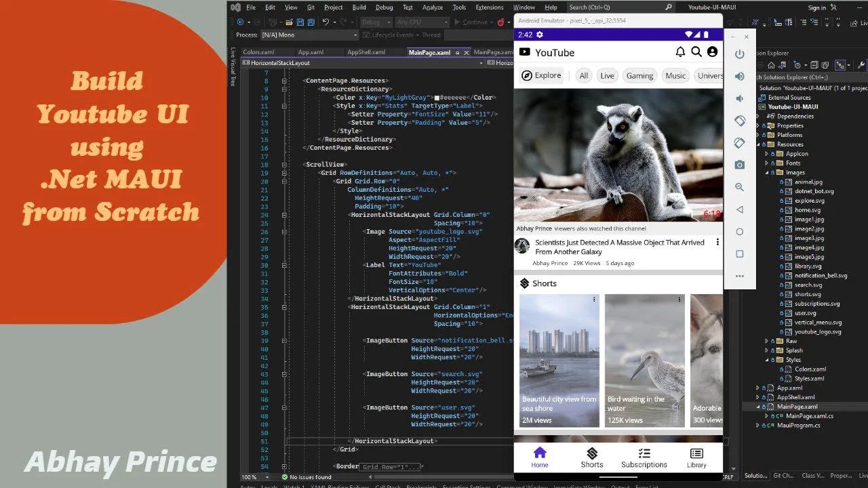
Task: Select the All filter chip
Action: pyautogui.click(x=583, y=75)
